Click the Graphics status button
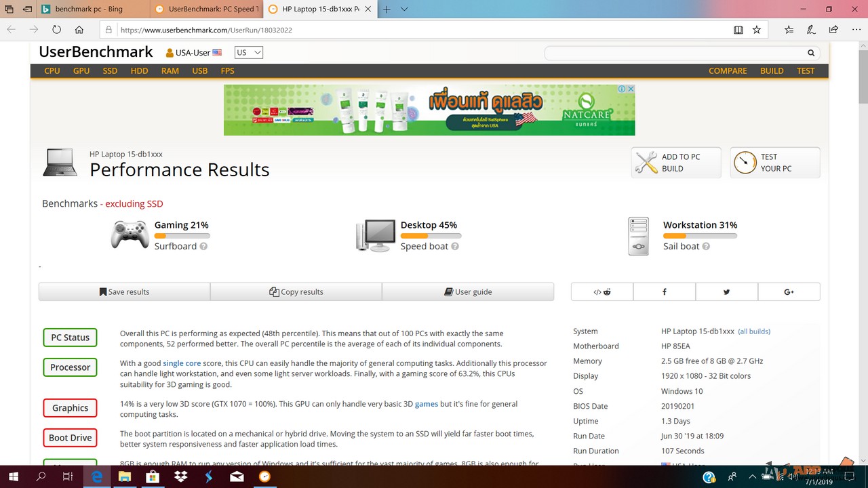Screen dimensions: 868x488 [x=71, y=408]
